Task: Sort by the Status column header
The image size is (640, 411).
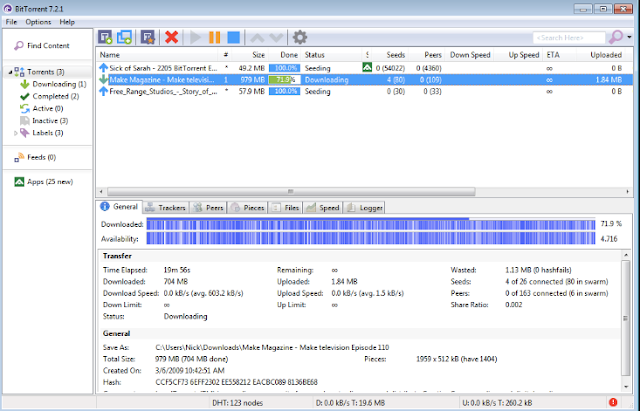Action: pos(331,55)
